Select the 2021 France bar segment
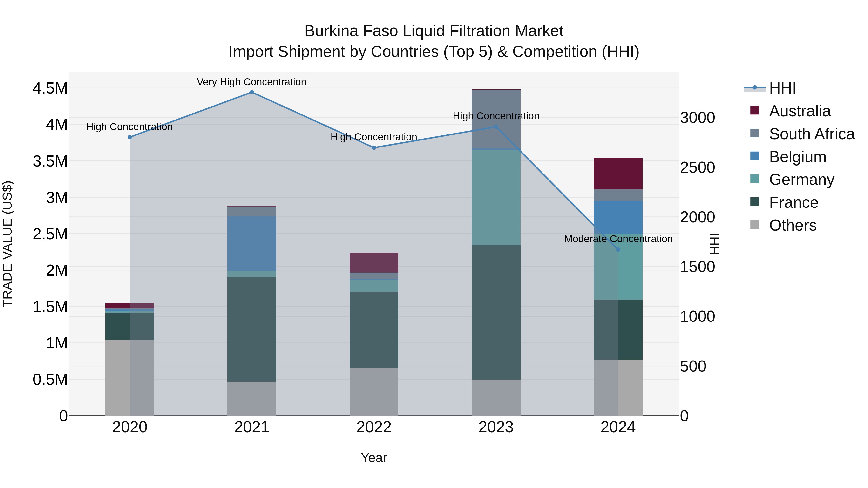Image resolution: width=868 pixels, height=488 pixels. pos(252,329)
